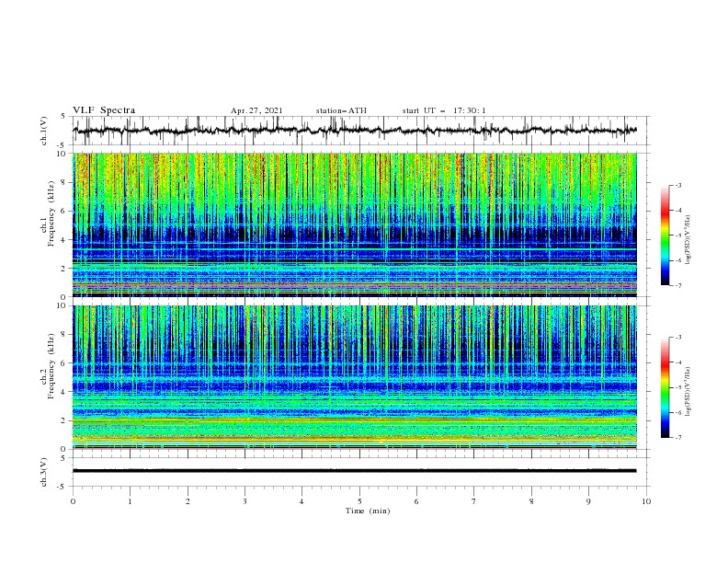Click the ch.1 colorbar "log(PSD)(V²/Hz)" label
This screenshot has height=563, width=728.
pyautogui.click(x=688, y=240)
